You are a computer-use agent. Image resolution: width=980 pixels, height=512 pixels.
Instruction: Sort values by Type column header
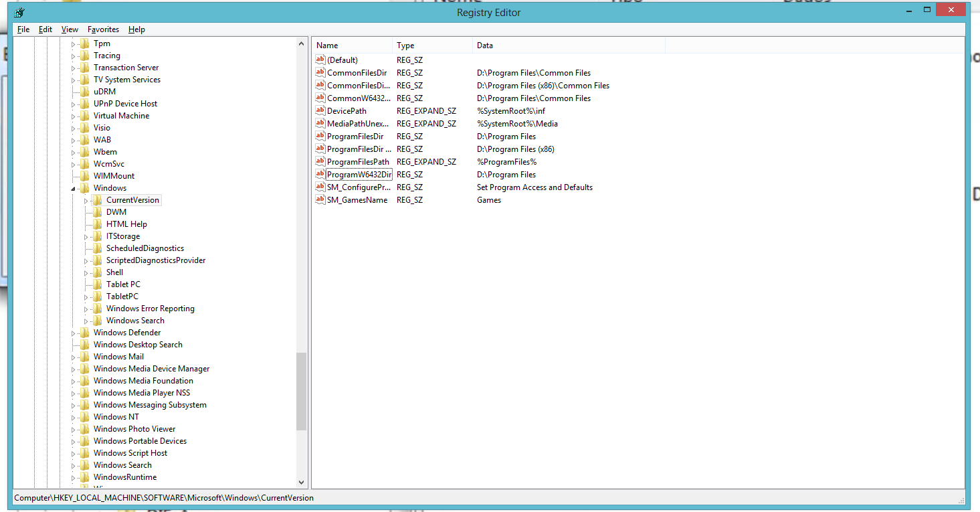click(x=433, y=46)
